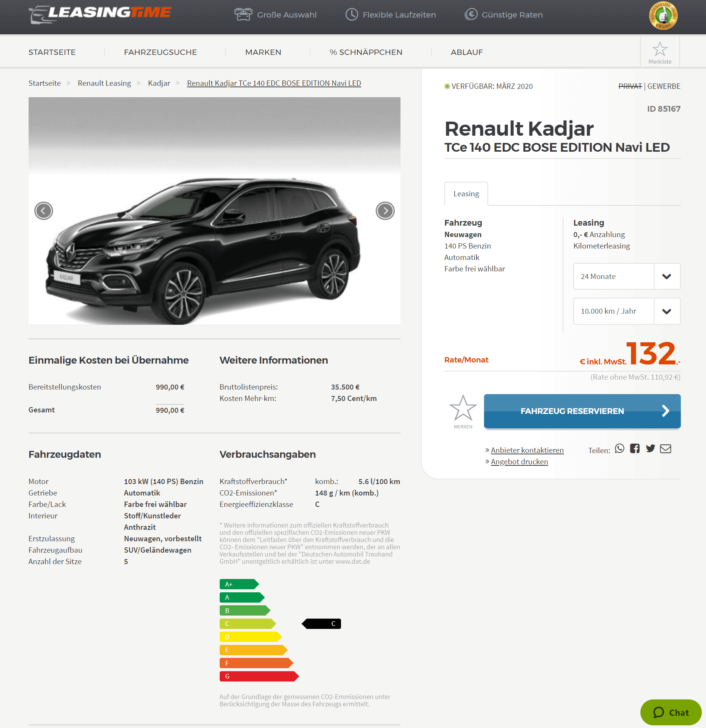This screenshot has height=728, width=706.
Task: Expand the 24 Monate duration dropdown
Action: [627, 276]
